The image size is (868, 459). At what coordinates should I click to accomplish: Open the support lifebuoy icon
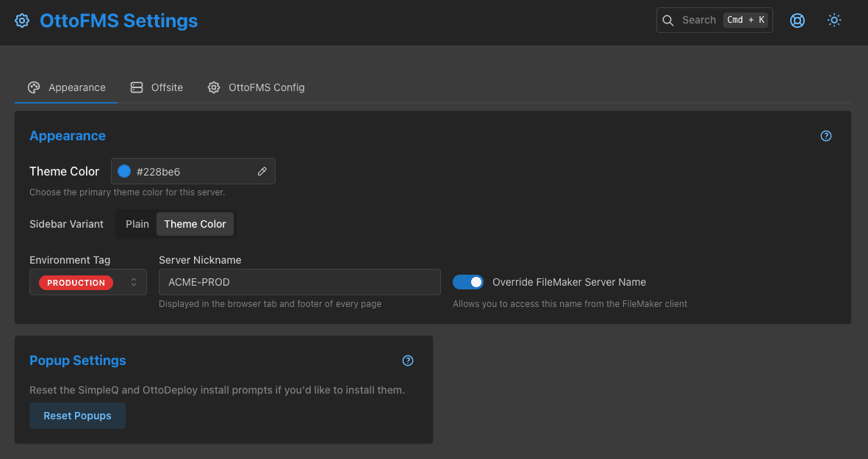[797, 20]
